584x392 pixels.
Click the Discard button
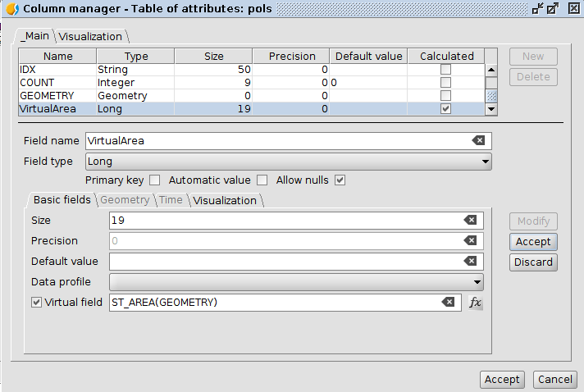pos(533,262)
